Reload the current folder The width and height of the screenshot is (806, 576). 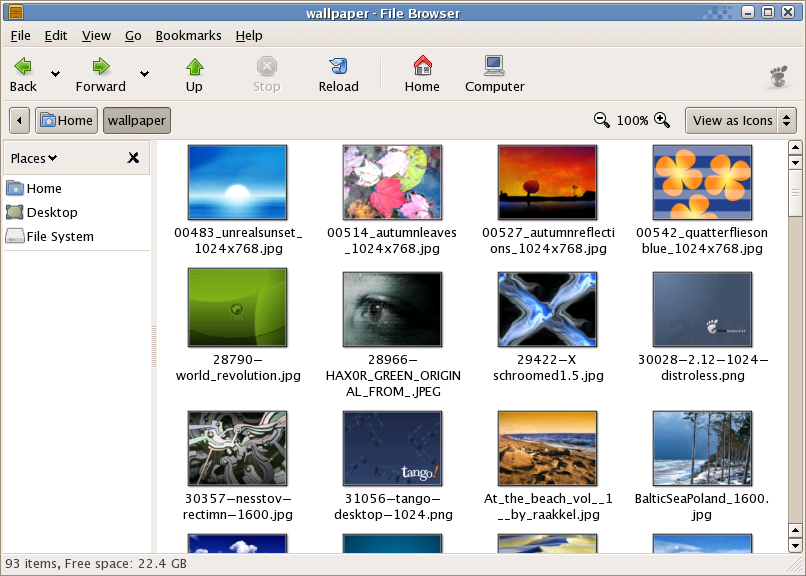[338, 75]
